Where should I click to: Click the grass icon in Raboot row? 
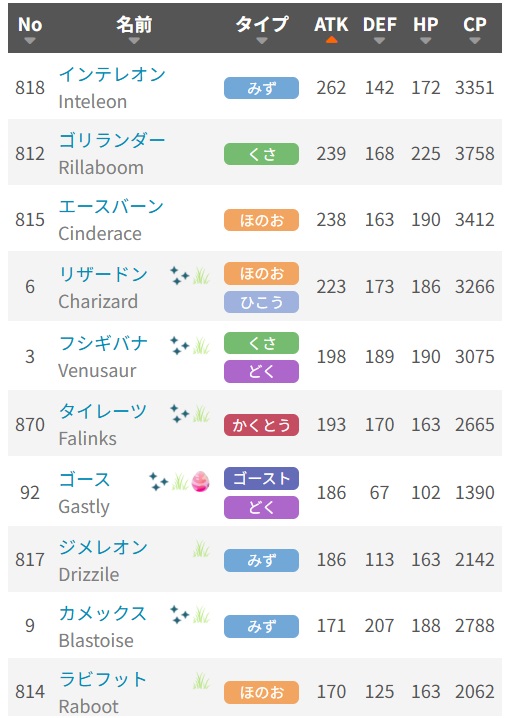(x=202, y=680)
